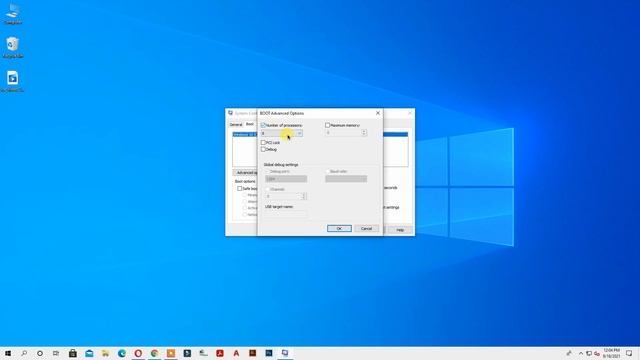Launch Microsoft Store from taskbar
The height and width of the screenshot is (360, 640).
(x=73, y=353)
